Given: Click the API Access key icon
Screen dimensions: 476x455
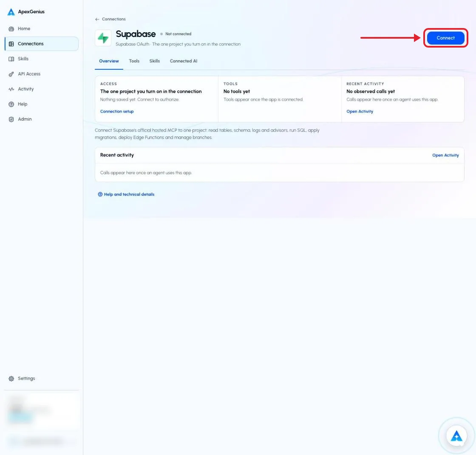Looking at the screenshot, I should click(11, 74).
